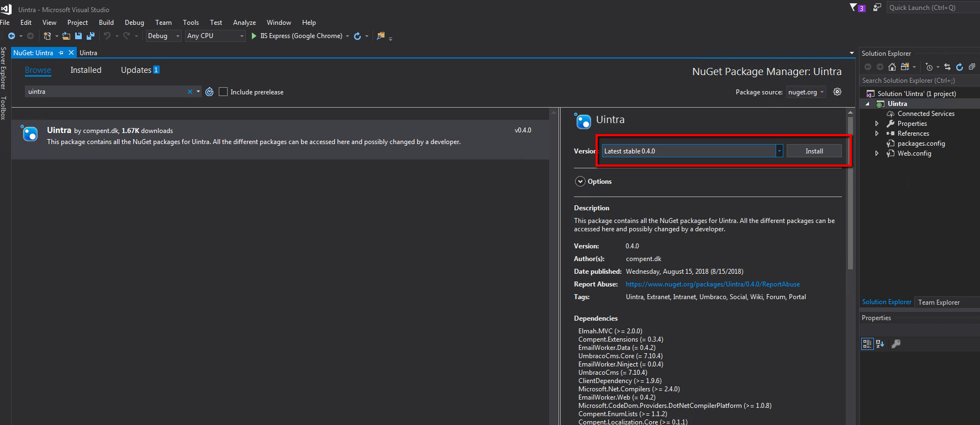Switch to the Team Explorer tab

tap(939, 302)
